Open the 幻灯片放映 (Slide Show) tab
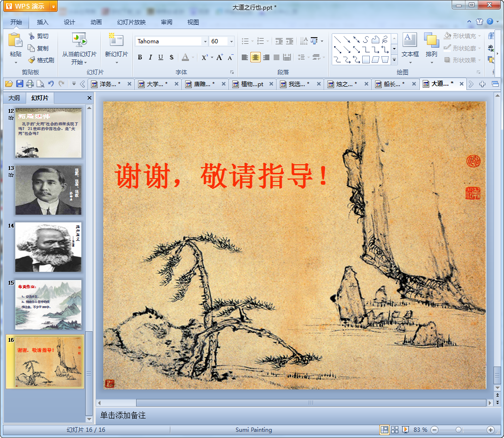 [131, 22]
